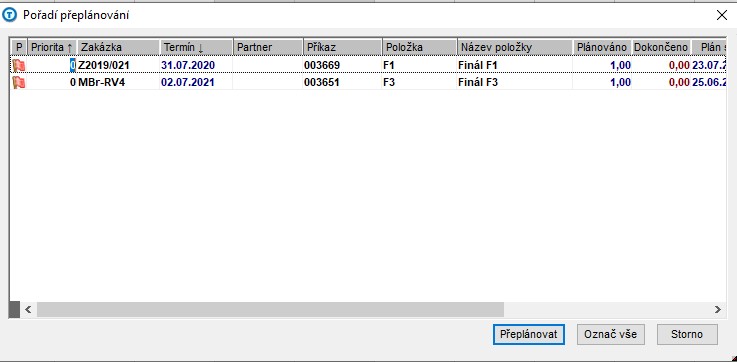The width and height of the screenshot is (737, 362).
Task: Click the item cell F1
Action: coord(389,65)
